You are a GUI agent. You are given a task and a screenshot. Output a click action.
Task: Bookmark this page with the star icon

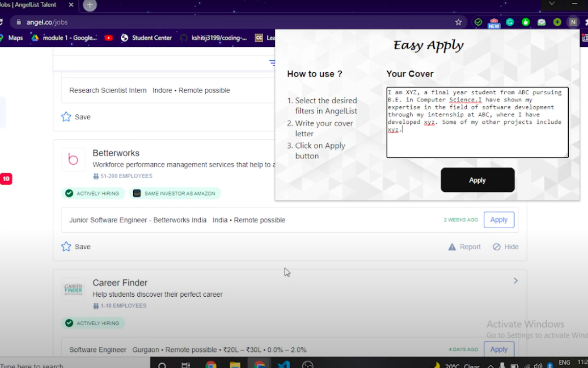[x=458, y=22]
